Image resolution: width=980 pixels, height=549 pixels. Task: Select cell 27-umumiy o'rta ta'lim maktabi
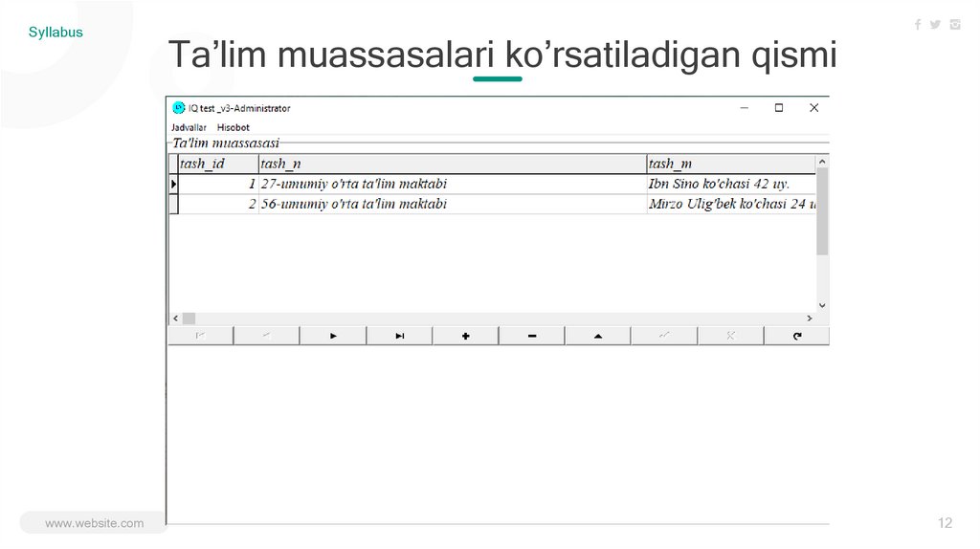[453, 184]
